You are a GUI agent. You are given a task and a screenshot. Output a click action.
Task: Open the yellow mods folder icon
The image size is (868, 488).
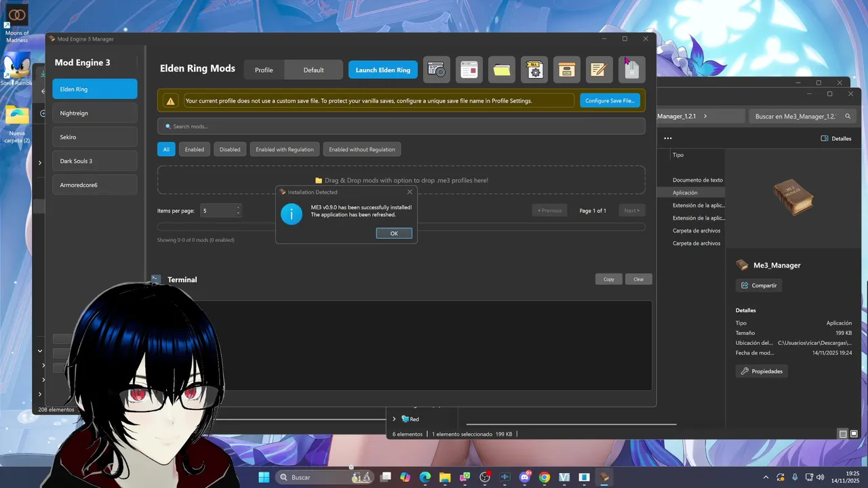point(502,70)
